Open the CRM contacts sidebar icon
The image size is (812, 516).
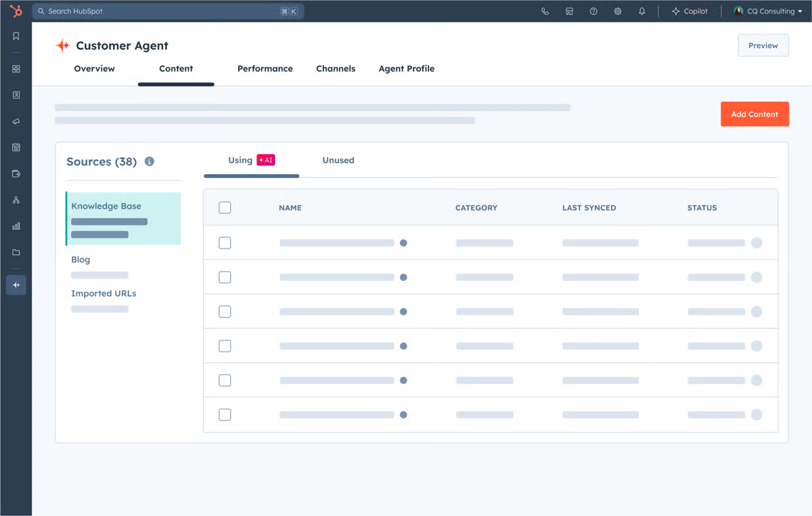16,95
